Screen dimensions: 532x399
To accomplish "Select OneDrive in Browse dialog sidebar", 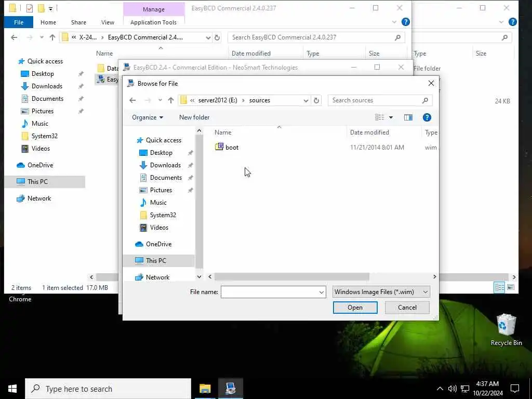I will [158, 244].
